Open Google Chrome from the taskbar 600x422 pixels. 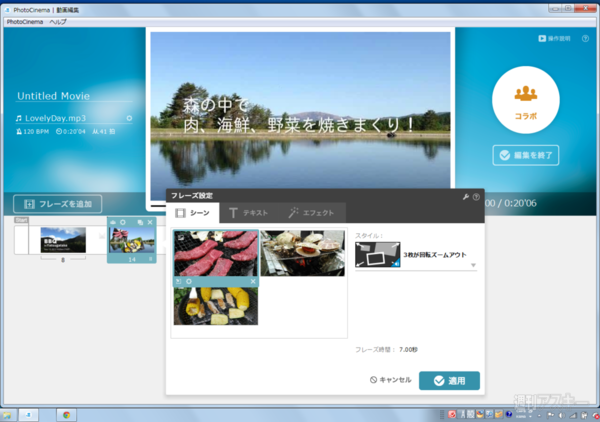tap(67, 415)
